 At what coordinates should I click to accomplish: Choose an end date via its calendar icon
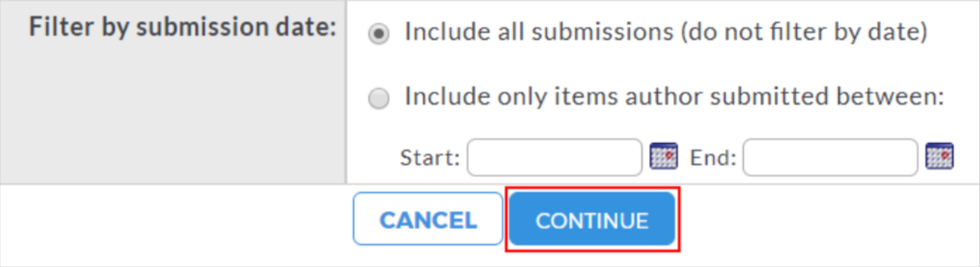pos(939,156)
